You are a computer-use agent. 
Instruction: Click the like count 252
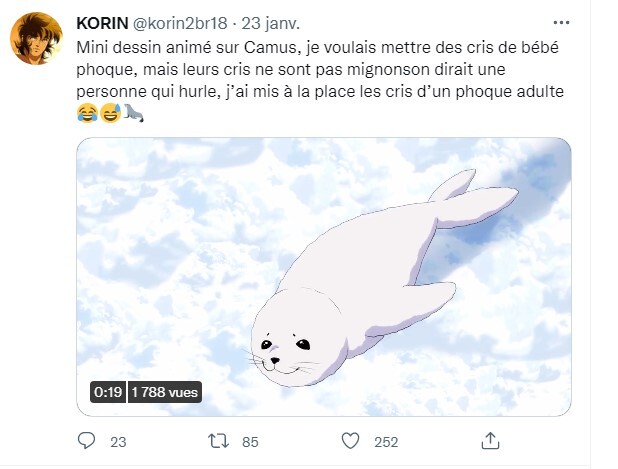coord(386,442)
